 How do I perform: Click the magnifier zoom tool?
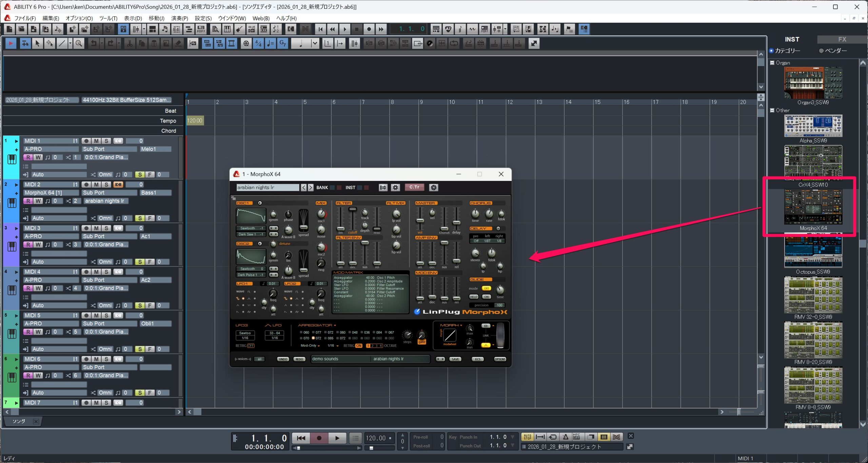point(79,43)
